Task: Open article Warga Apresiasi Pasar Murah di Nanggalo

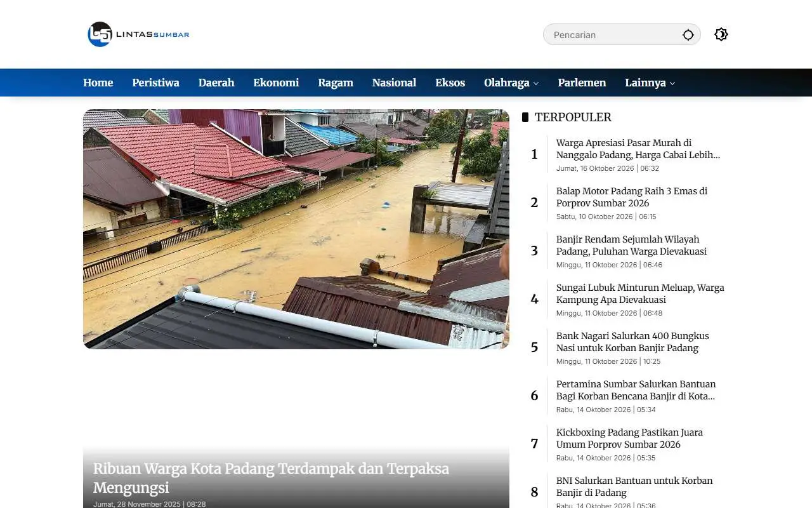Action: coord(638,149)
